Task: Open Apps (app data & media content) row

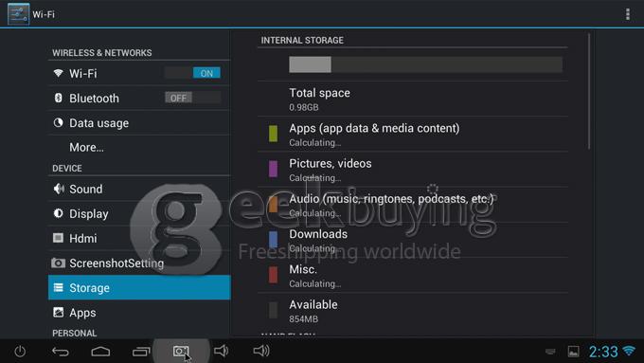Action: tap(413, 135)
